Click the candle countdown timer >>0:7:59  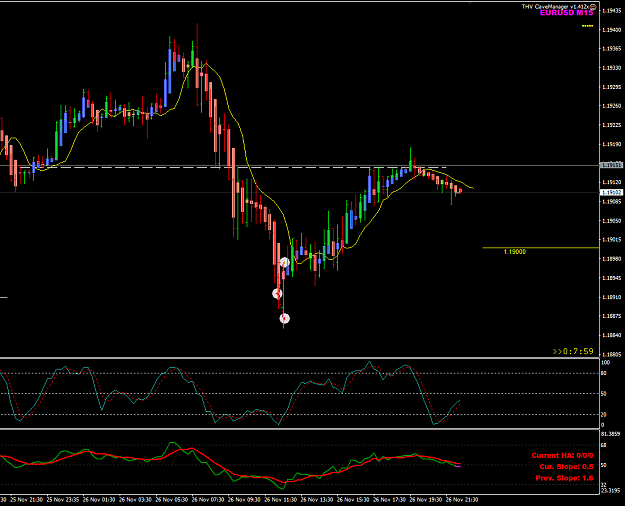(573, 351)
